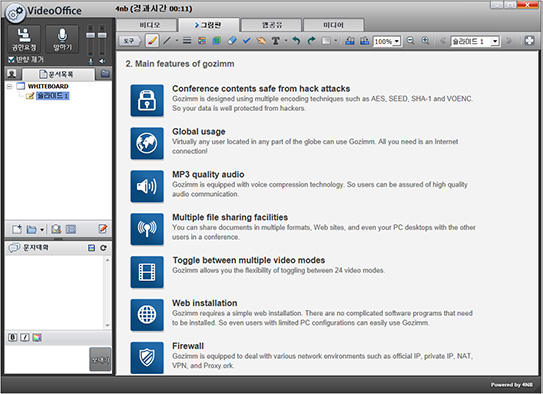Refresh the chat panel
The image size is (543, 394).
pos(103,248)
